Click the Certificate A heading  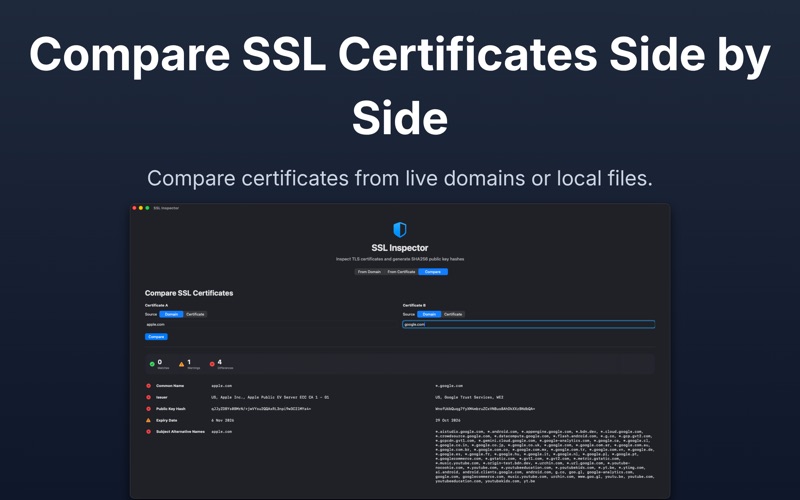(x=156, y=305)
